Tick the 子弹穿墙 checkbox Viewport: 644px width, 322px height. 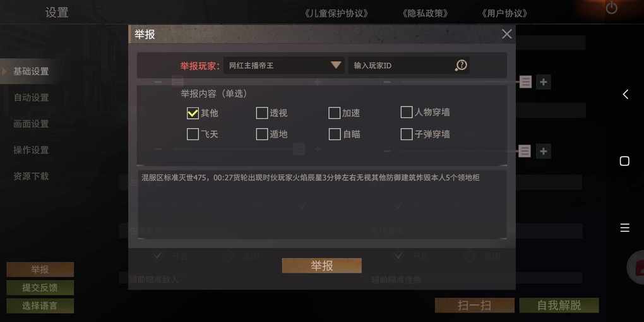tap(406, 134)
